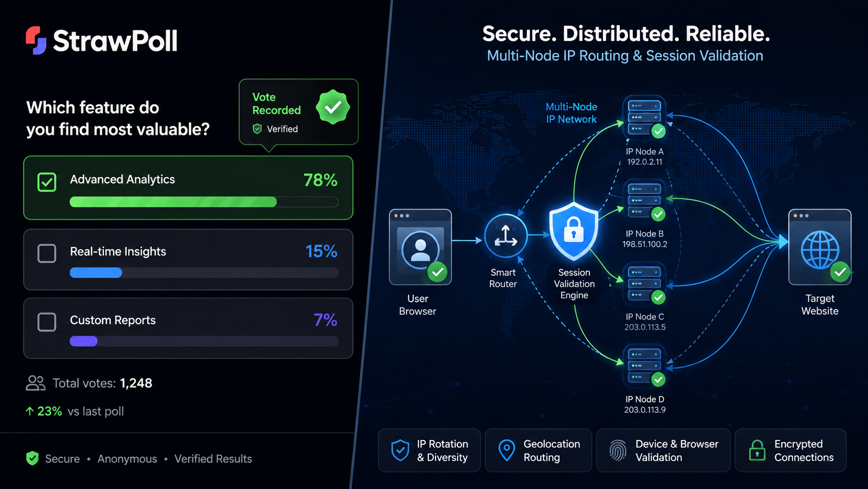
Task: Click the 78% value
Action: [320, 180]
